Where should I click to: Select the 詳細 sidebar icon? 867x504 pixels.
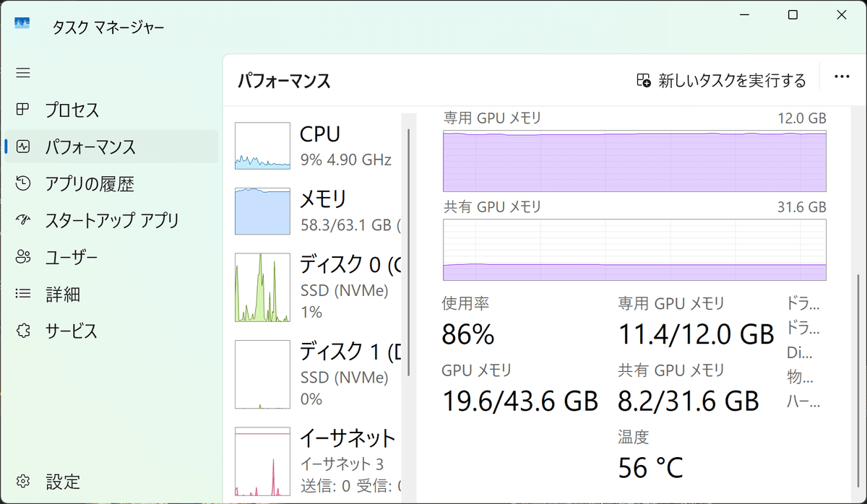(x=22, y=293)
